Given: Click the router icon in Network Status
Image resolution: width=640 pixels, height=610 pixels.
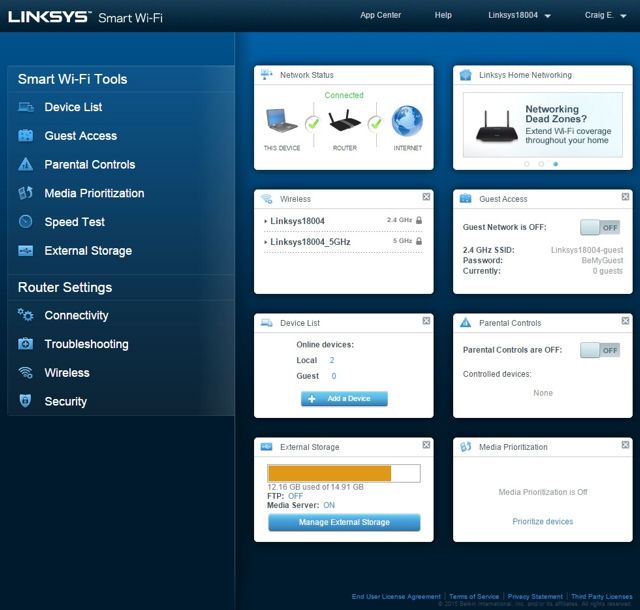Looking at the screenshot, I should coord(345,120).
